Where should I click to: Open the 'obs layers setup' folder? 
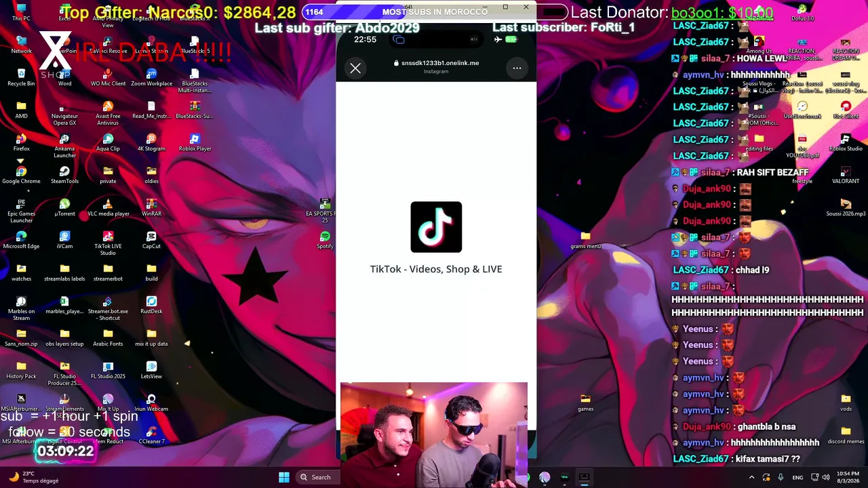point(64,337)
